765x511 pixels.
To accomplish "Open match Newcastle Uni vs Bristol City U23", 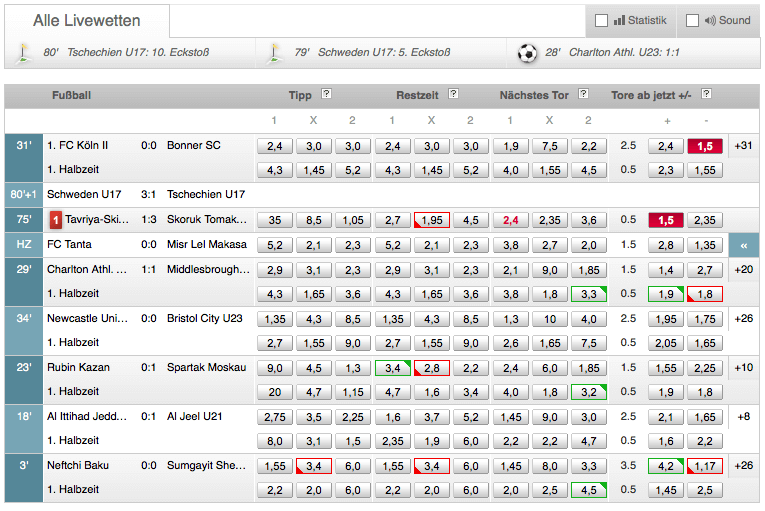I will pyautogui.click(x=145, y=319).
